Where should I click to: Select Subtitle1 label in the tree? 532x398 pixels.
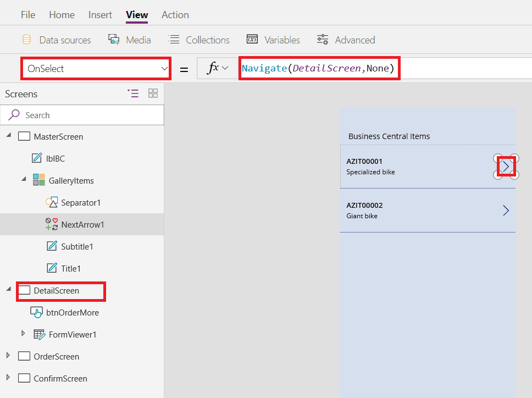coord(77,247)
